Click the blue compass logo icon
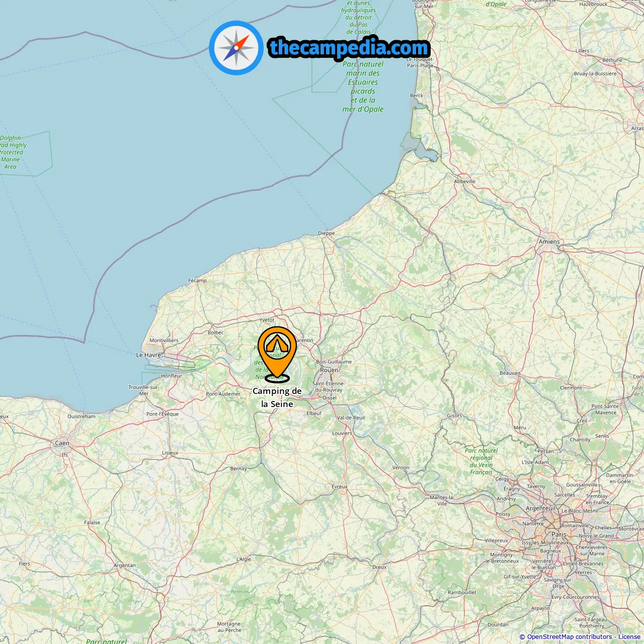The width and height of the screenshot is (644, 644). tap(236, 48)
